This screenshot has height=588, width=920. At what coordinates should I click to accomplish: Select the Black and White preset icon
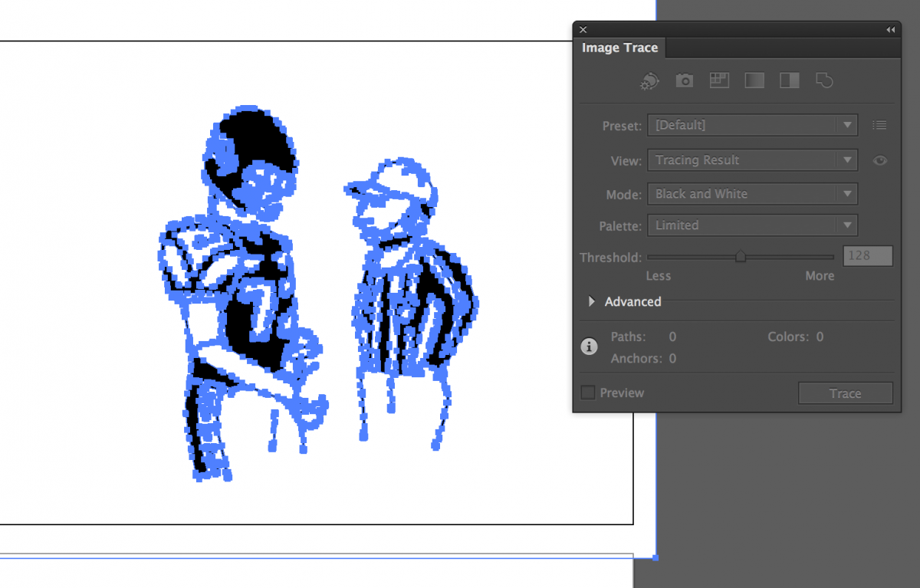click(x=789, y=80)
